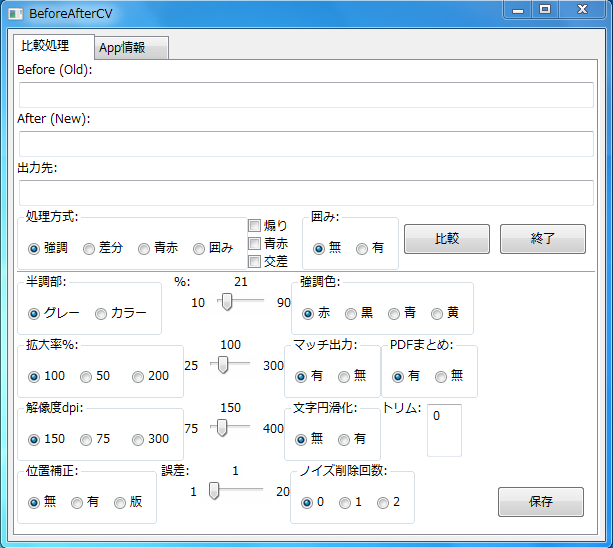
Task: Select グレー for 半調部
Action: coord(54,313)
